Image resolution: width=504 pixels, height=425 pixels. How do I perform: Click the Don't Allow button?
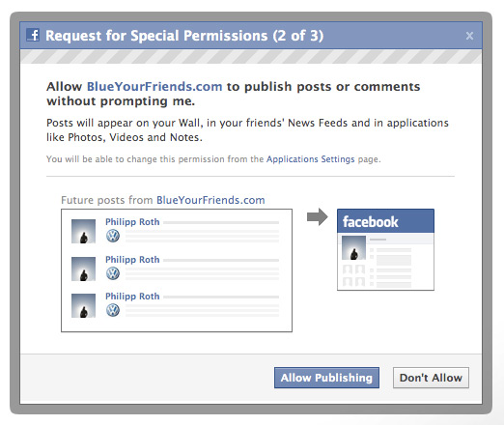[431, 378]
